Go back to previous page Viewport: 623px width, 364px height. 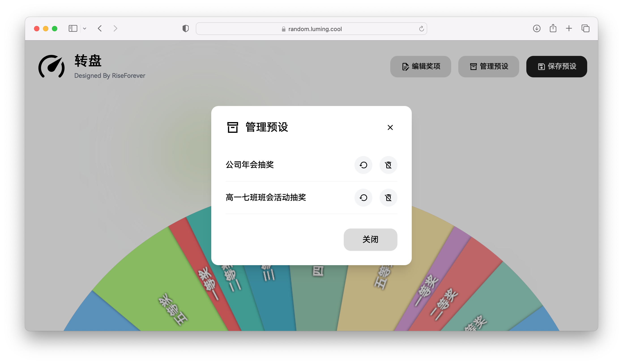(100, 29)
